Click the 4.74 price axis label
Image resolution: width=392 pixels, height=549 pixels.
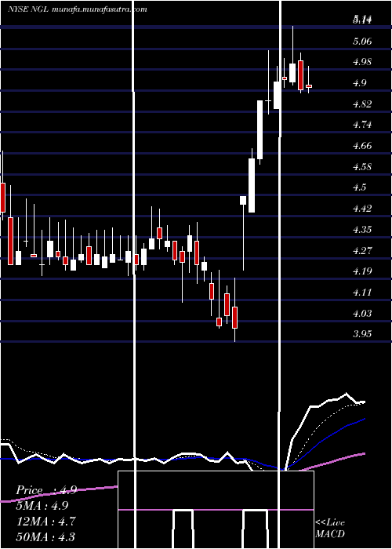pyautogui.click(x=362, y=125)
